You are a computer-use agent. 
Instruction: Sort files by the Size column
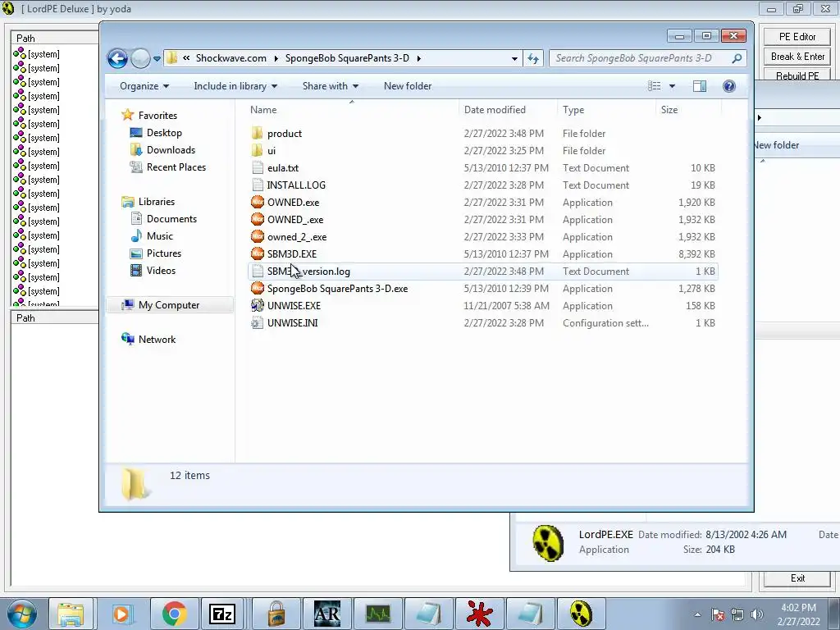click(688, 110)
